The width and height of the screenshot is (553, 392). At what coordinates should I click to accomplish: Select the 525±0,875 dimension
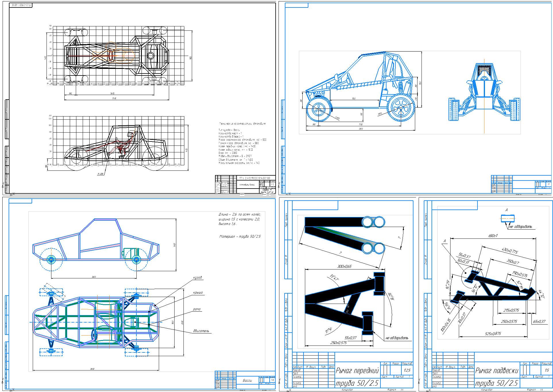493,334
